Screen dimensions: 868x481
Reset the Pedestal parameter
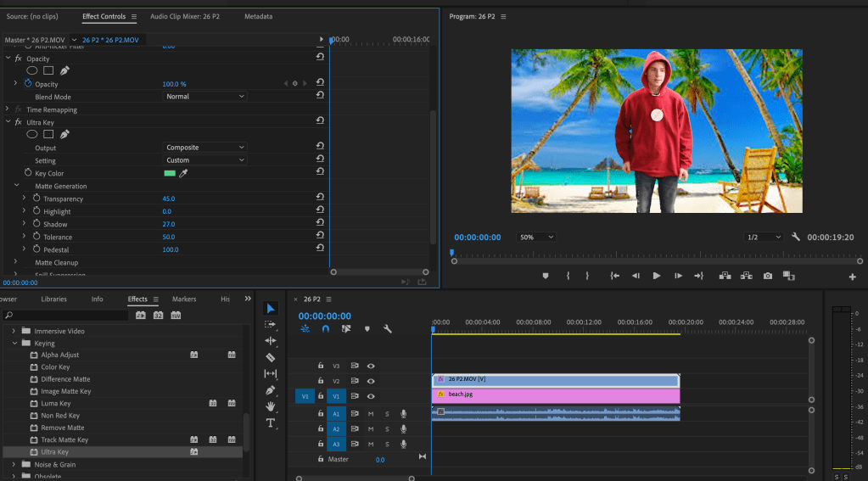click(320, 248)
